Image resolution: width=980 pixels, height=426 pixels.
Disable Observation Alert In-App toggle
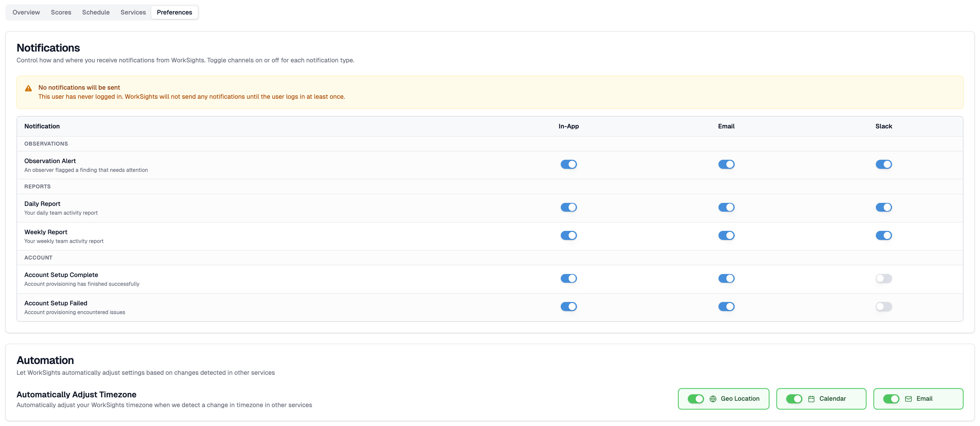tap(569, 164)
